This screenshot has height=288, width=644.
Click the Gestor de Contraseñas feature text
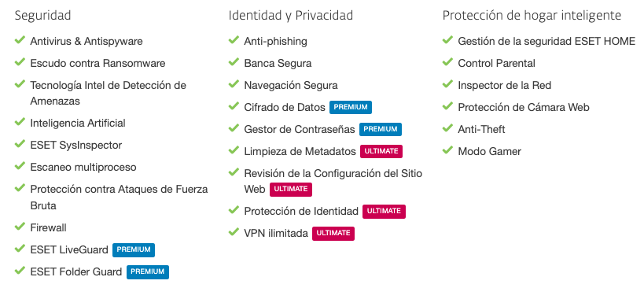300,129
